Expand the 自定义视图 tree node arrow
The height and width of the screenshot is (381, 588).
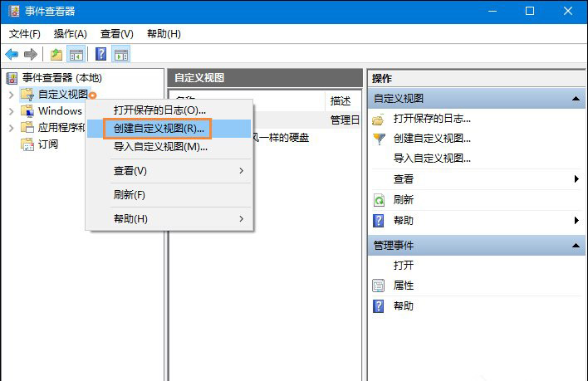[11, 95]
